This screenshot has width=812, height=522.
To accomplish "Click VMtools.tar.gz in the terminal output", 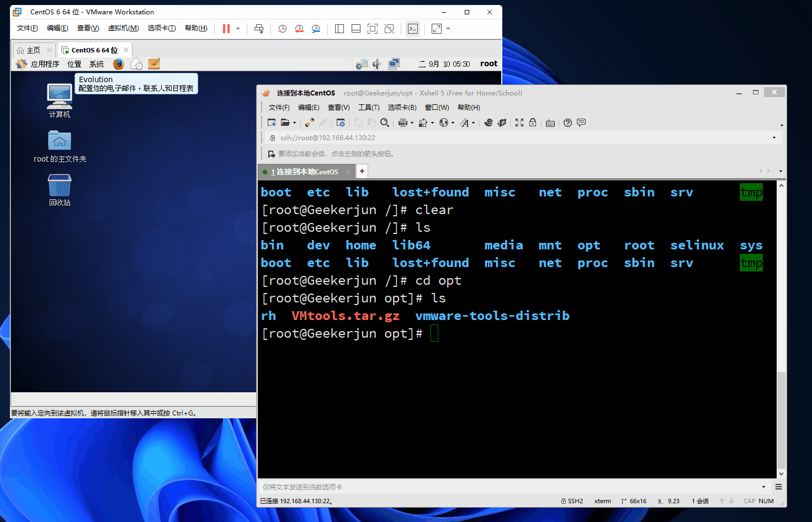I will [346, 316].
